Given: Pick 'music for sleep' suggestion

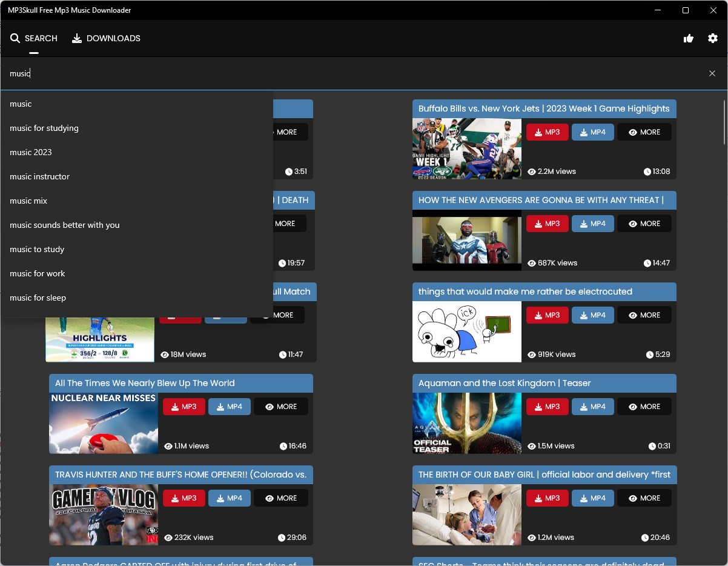Looking at the screenshot, I should (38, 298).
